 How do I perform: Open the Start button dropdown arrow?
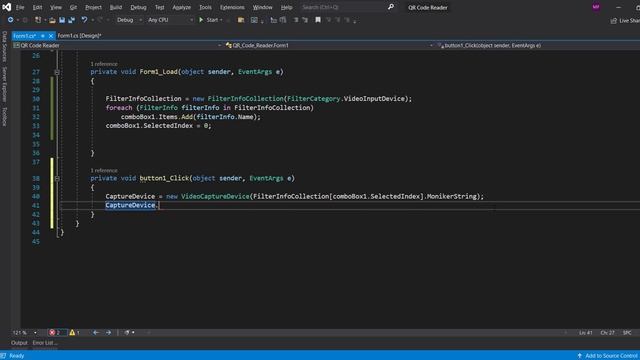pos(221,20)
